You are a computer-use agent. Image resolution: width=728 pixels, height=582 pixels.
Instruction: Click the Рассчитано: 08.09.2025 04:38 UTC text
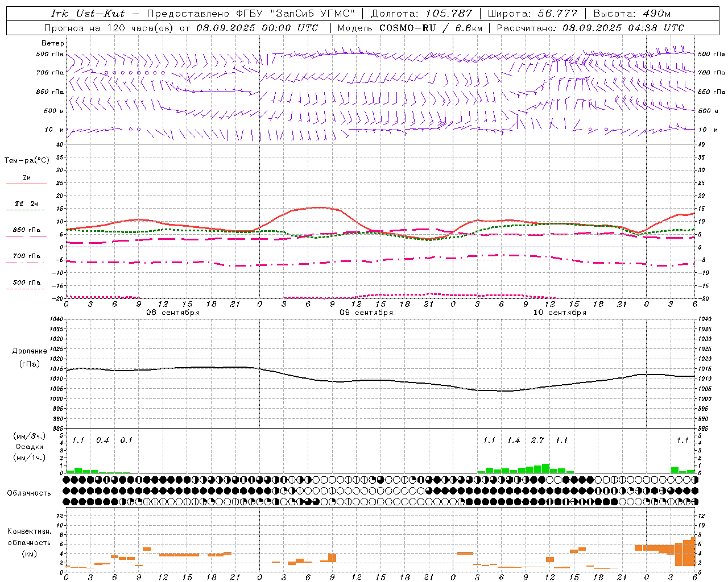point(590,28)
